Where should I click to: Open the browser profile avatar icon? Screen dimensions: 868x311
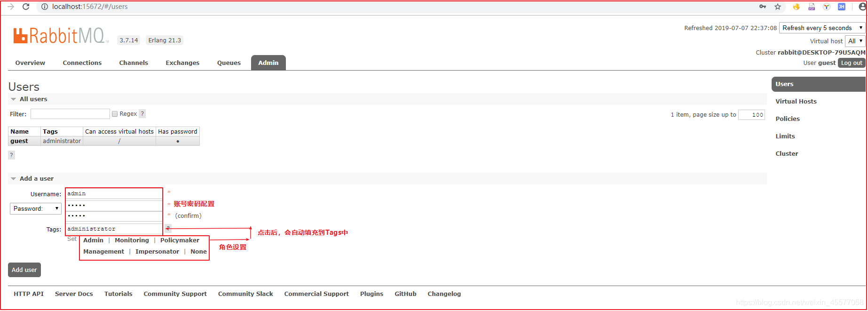point(863,7)
